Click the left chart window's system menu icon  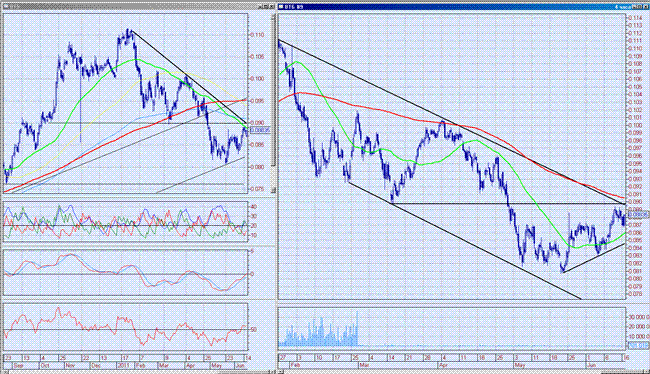pos(6,7)
